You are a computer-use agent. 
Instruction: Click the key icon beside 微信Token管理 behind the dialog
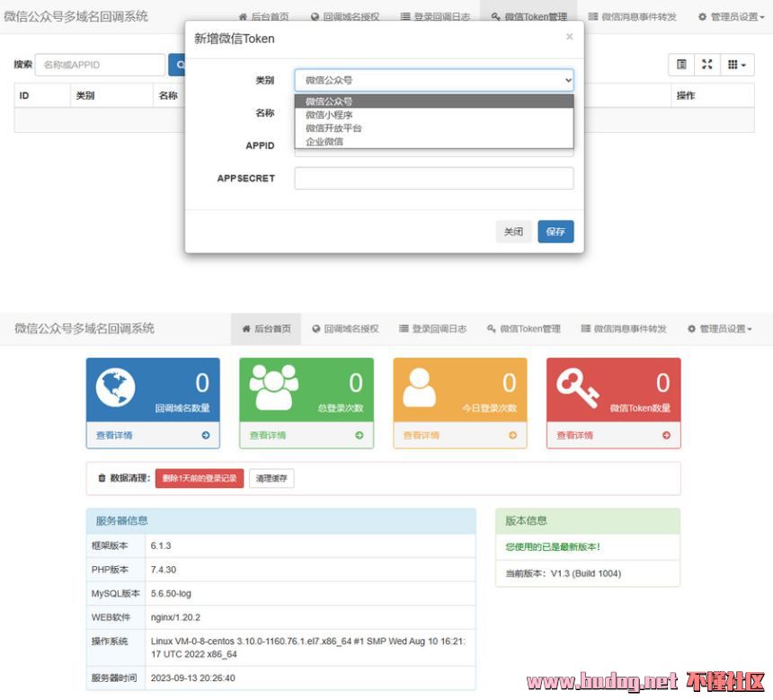point(495,17)
